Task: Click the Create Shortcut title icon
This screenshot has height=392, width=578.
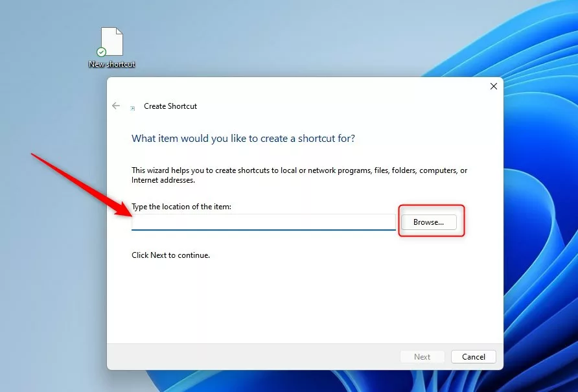Action: pyautogui.click(x=133, y=108)
